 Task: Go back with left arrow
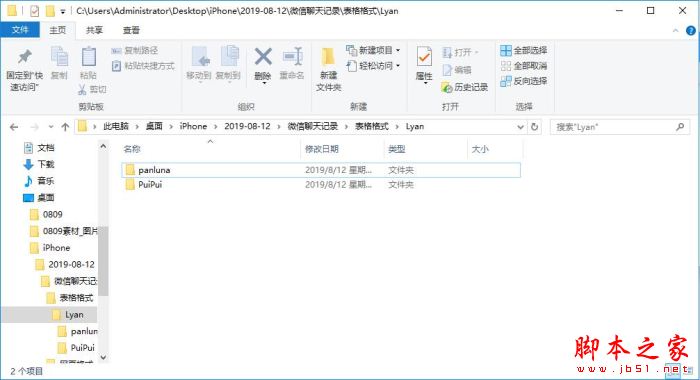pyautogui.click(x=14, y=127)
